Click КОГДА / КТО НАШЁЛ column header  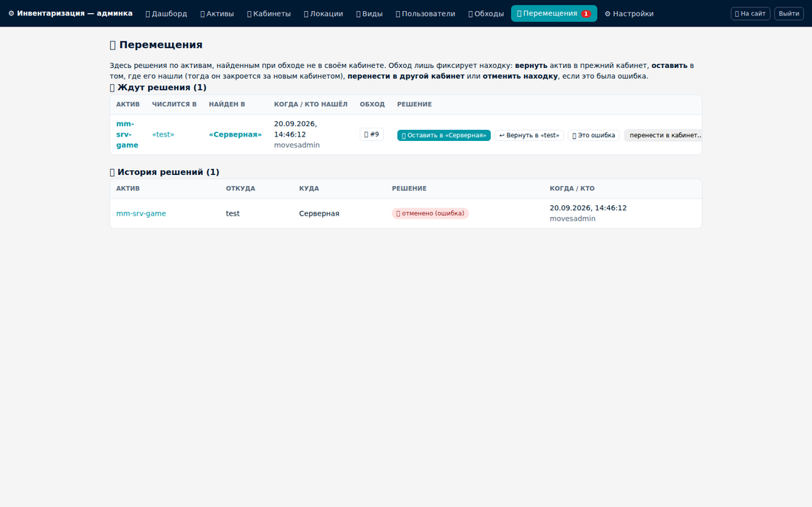[311, 104]
